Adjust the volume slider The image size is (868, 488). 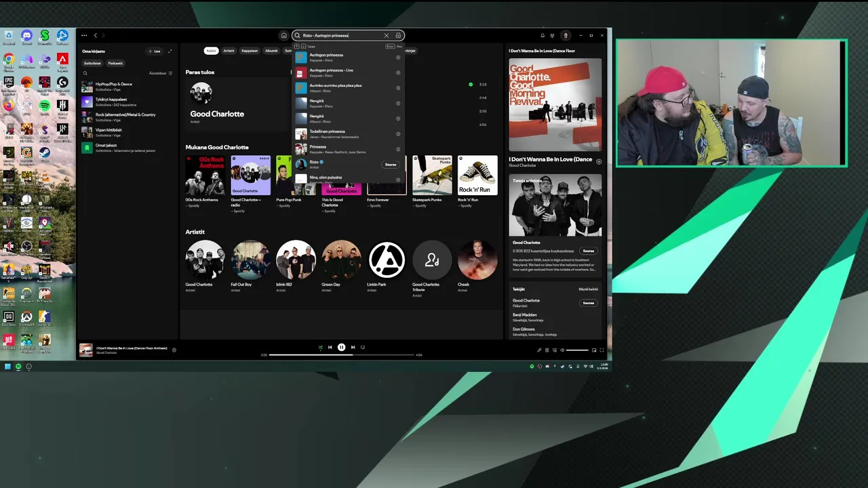point(577,350)
